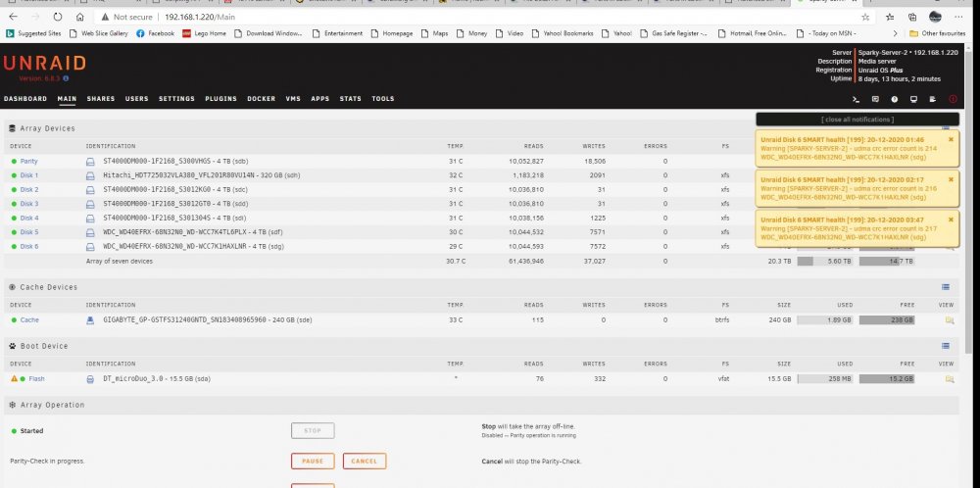Open the system info monitor icon
Viewport: 980px width, 488px height.
pyautogui.click(x=913, y=99)
